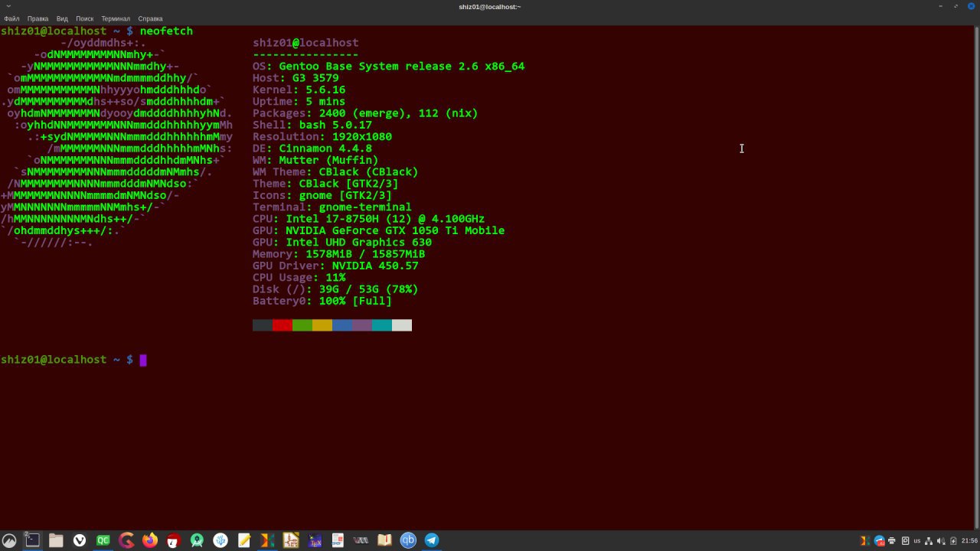Launch Firefox from the taskbar
Screen dimensions: 980x551
click(x=150, y=540)
